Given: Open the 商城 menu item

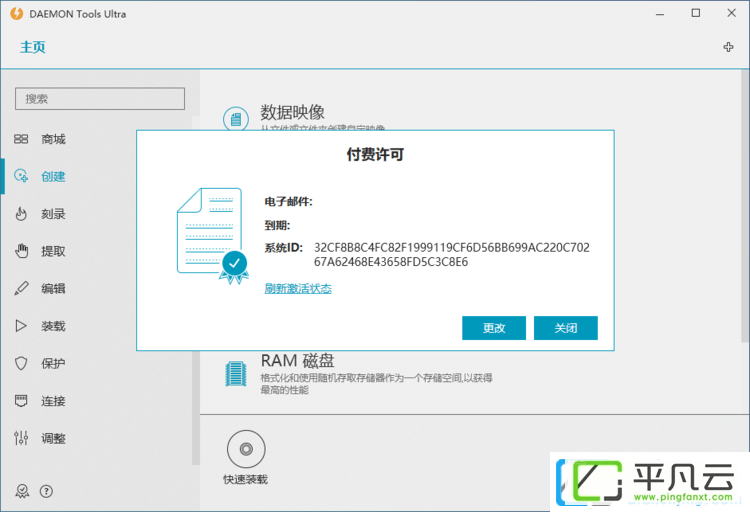Looking at the screenshot, I should (53, 139).
